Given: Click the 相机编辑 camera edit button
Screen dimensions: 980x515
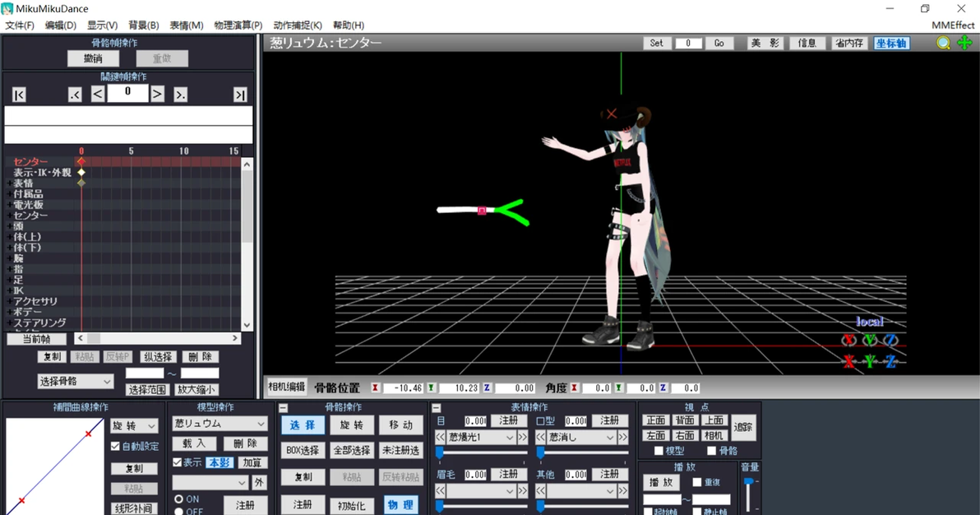Looking at the screenshot, I should tap(287, 387).
